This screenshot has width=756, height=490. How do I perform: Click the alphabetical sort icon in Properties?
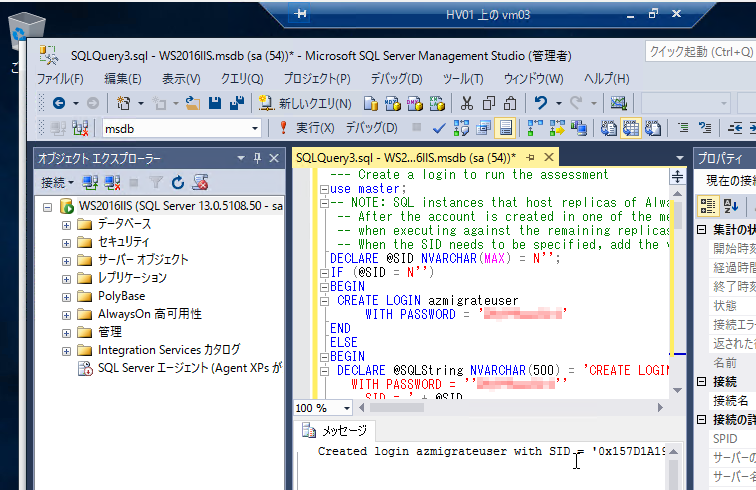point(730,206)
